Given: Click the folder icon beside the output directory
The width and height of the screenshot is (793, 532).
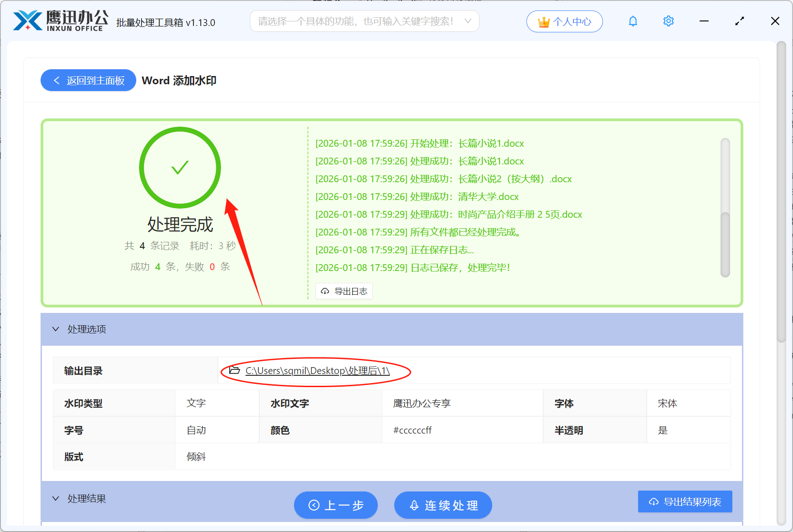Looking at the screenshot, I should pos(233,370).
